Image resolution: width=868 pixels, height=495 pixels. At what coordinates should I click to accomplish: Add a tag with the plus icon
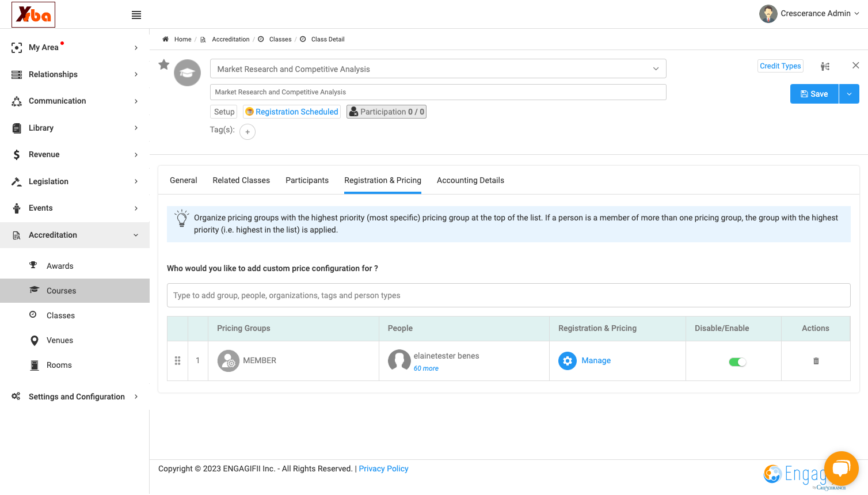[x=248, y=132]
